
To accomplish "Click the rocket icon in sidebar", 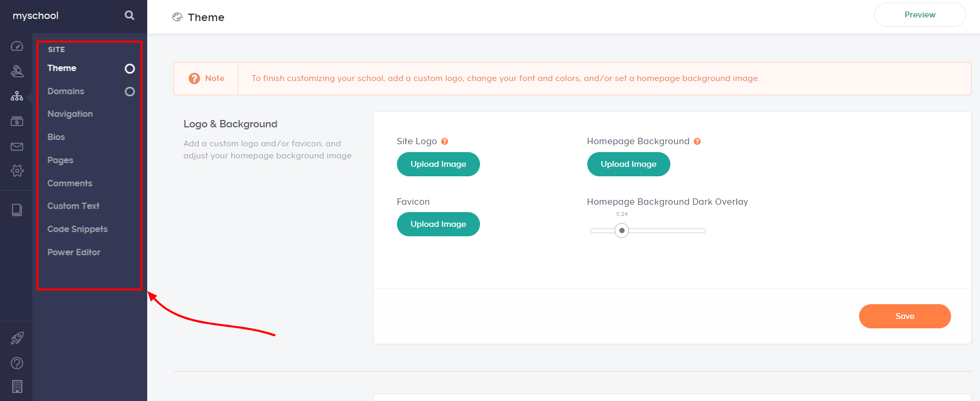I will tap(17, 338).
